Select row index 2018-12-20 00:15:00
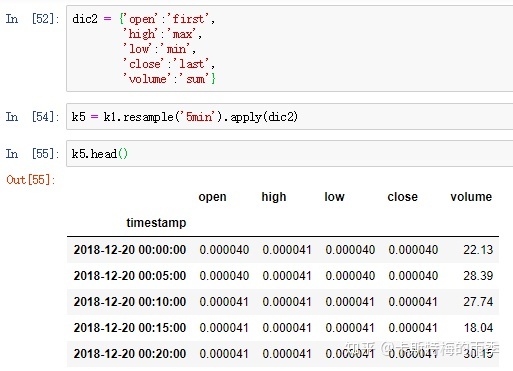The height and width of the screenshot is (371, 513). point(130,328)
